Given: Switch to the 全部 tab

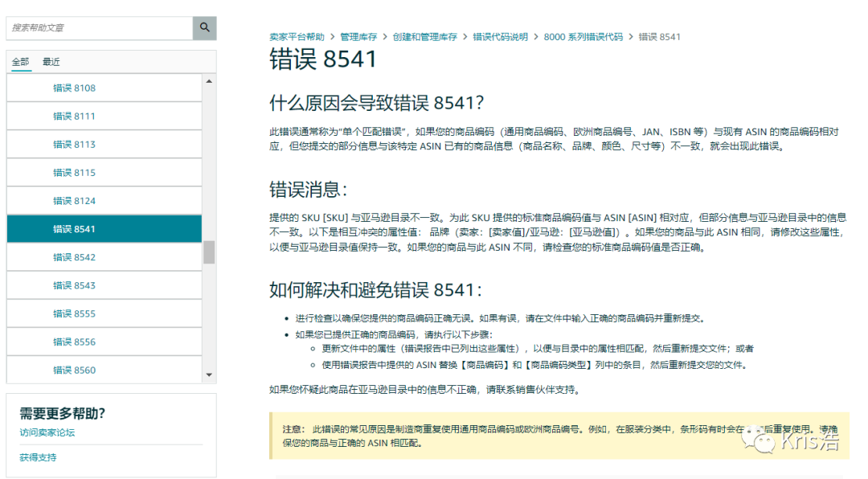Looking at the screenshot, I should [x=20, y=61].
